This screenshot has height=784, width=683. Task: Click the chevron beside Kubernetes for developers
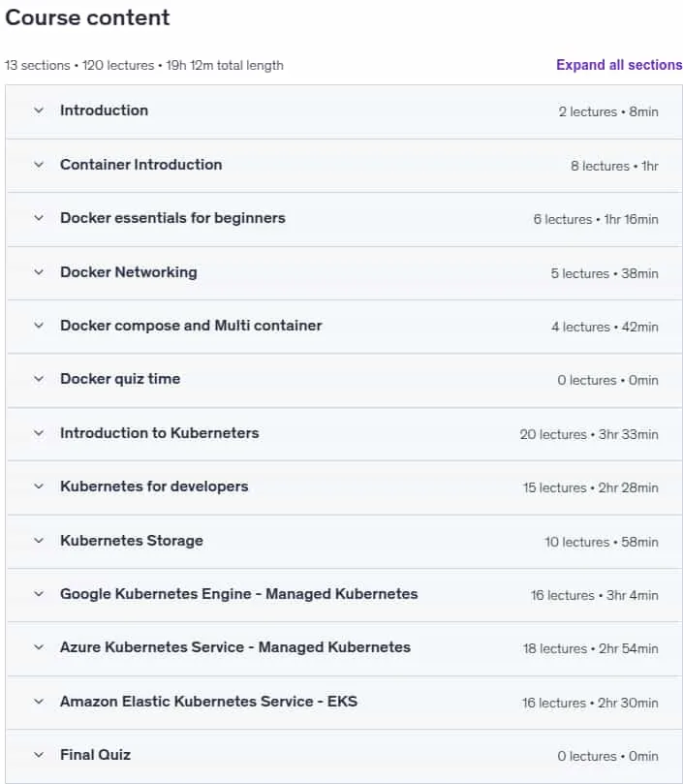(39, 486)
